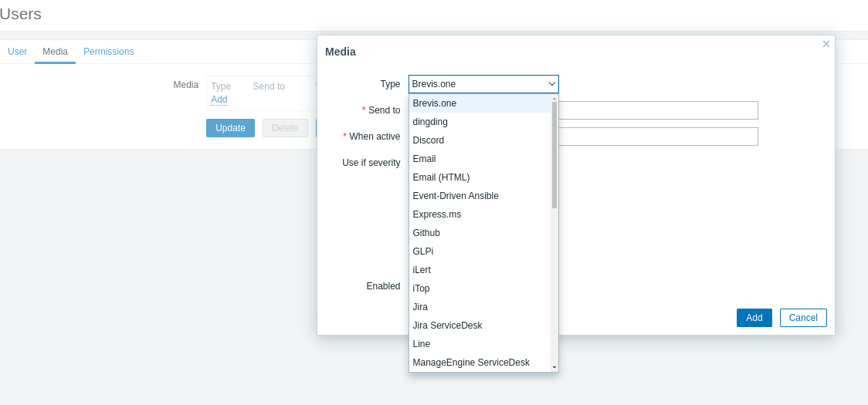Pick Jira ServiceDesk option

point(480,326)
